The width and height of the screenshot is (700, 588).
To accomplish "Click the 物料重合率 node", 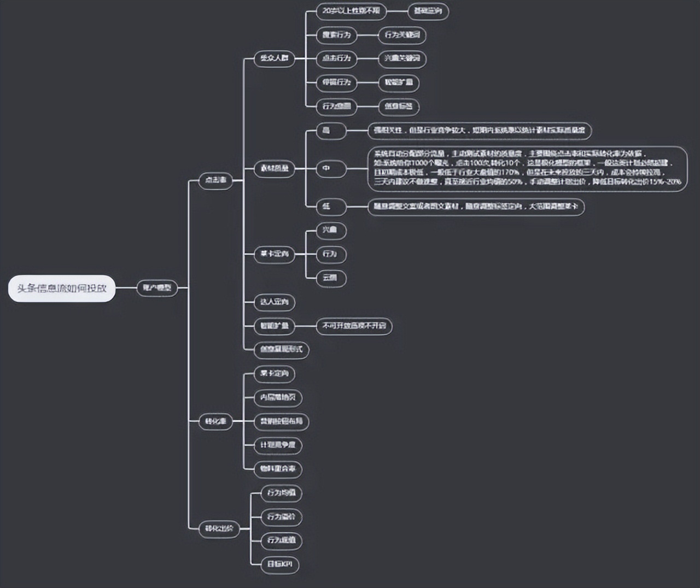I will [x=278, y=469].
